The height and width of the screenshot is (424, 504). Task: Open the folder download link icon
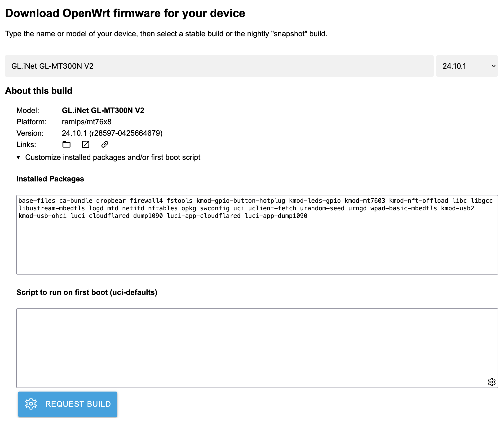[x=66, y=144]
